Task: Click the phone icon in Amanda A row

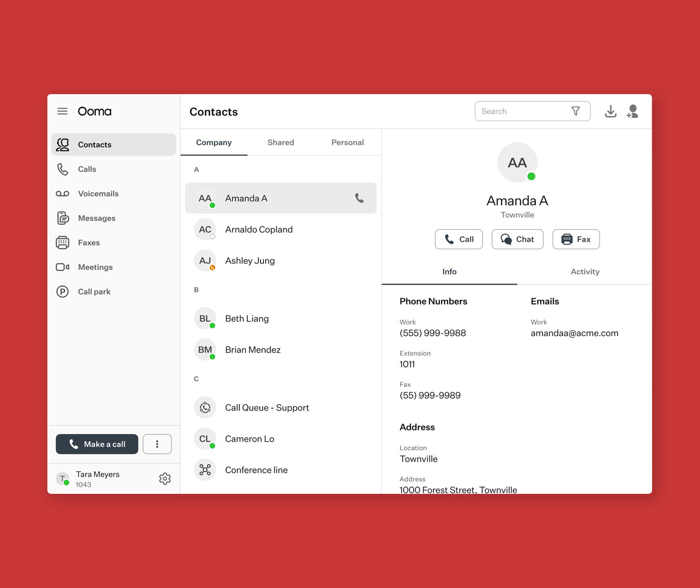Action: pos(359,198)
